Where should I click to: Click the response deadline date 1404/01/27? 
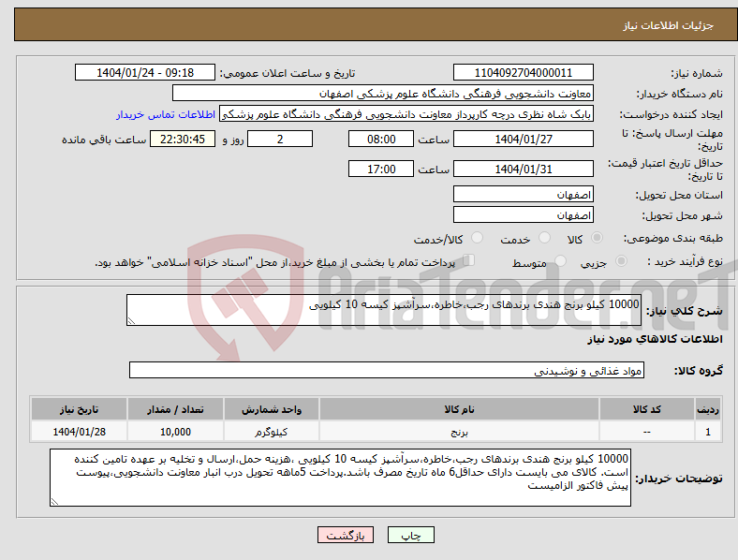[524, 140]
